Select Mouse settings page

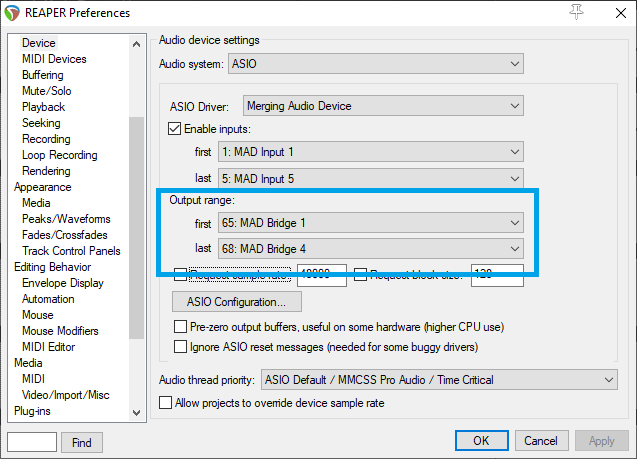tap(37, 315)
